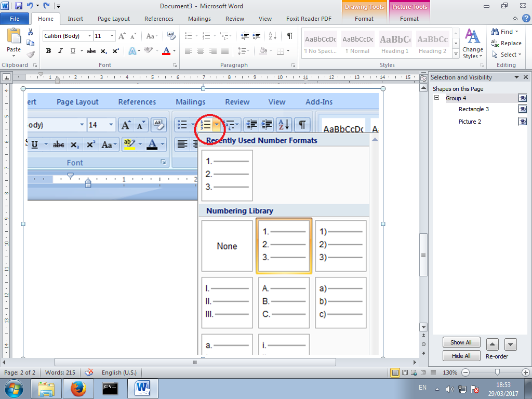532x399 pixels.
Task: Switch to the Mailings ribbon tab
Action: (199, 19)
